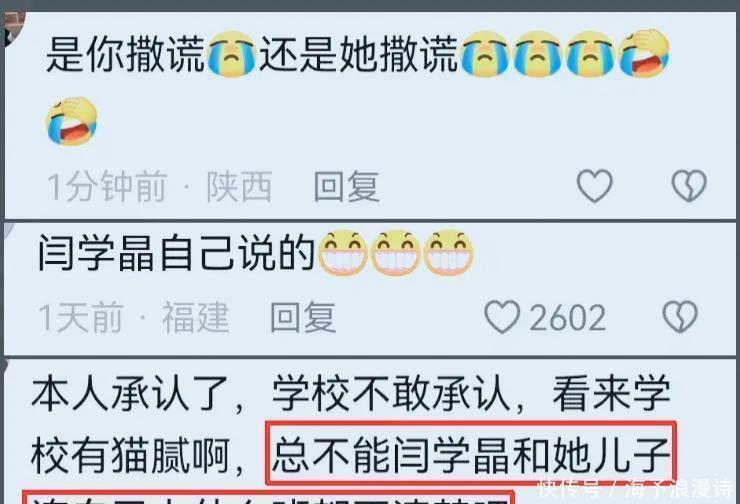Dislike the comment posted from 福建

click(680, 317)
